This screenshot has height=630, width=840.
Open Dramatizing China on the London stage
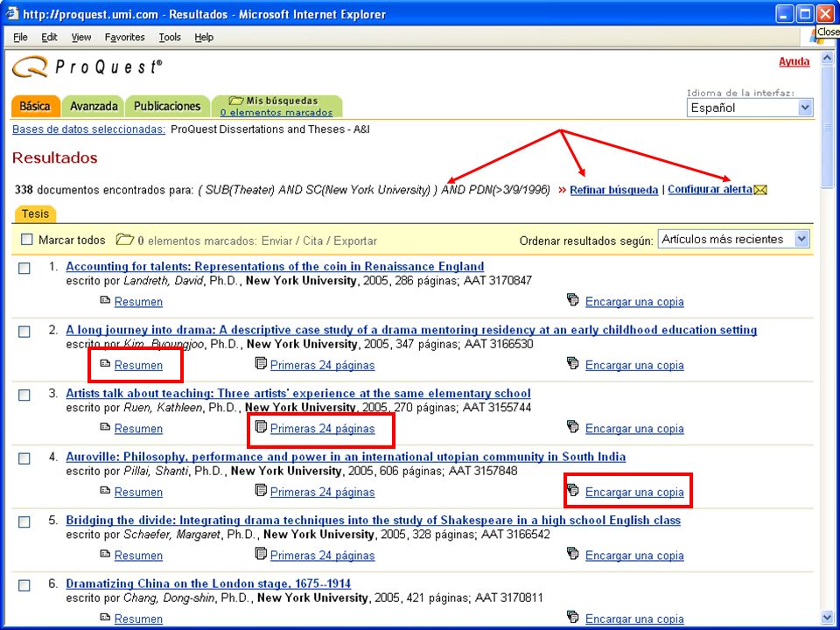click(x=208, y=584)
